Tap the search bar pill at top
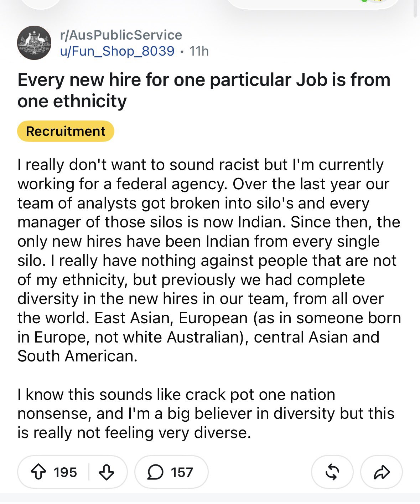 [313, 4]
